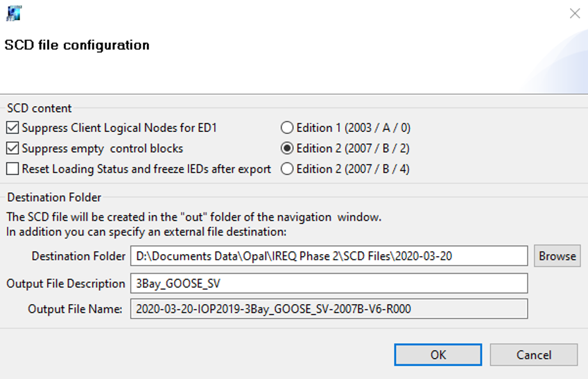Click the application icon in the title bar
This screenshot has width=588, height=379.
(14, 13)
